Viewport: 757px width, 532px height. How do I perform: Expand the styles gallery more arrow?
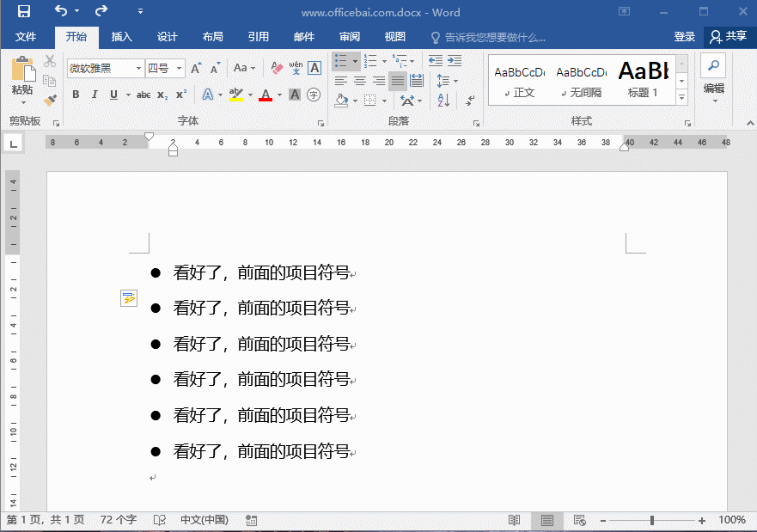tap(681, 97)
